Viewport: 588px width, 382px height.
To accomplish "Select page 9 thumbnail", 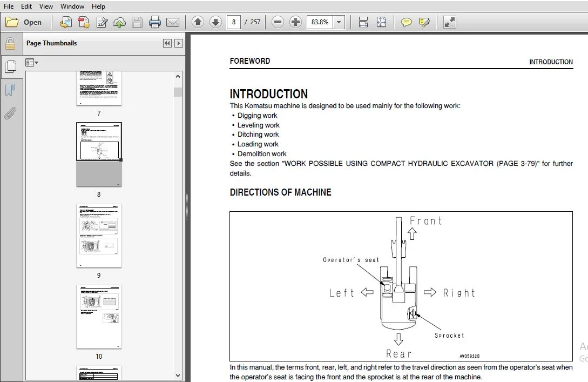I will coord(99,236).
